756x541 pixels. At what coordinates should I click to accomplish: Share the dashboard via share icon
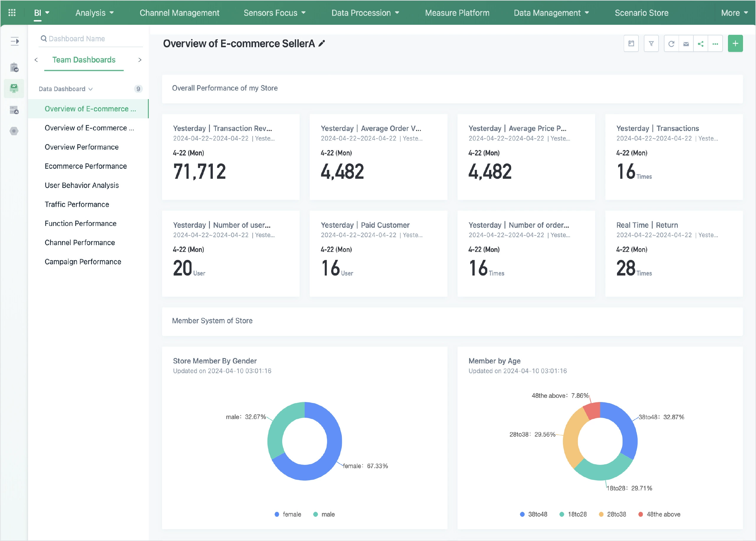tap(701, 44)
